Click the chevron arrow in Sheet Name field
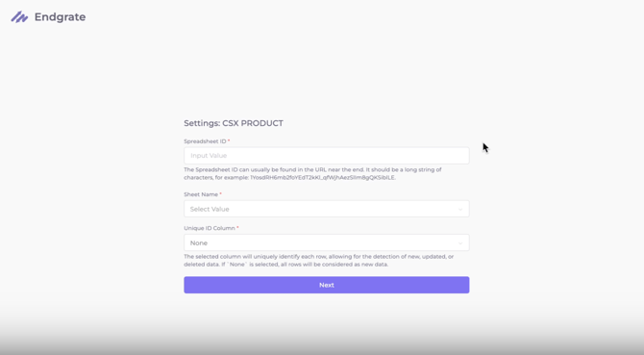The image size is (644, 355). click(x=460, y=209)
